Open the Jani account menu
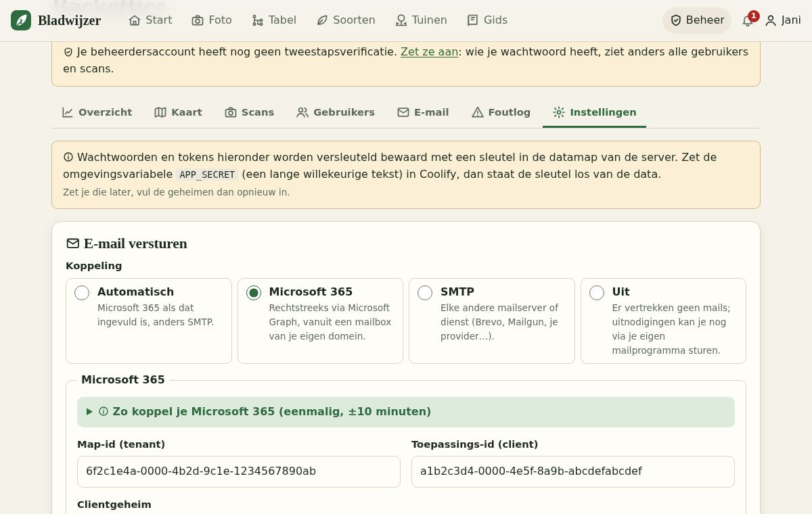The height and width of the screenshot is (514, 812). click(x=783, y=20)
